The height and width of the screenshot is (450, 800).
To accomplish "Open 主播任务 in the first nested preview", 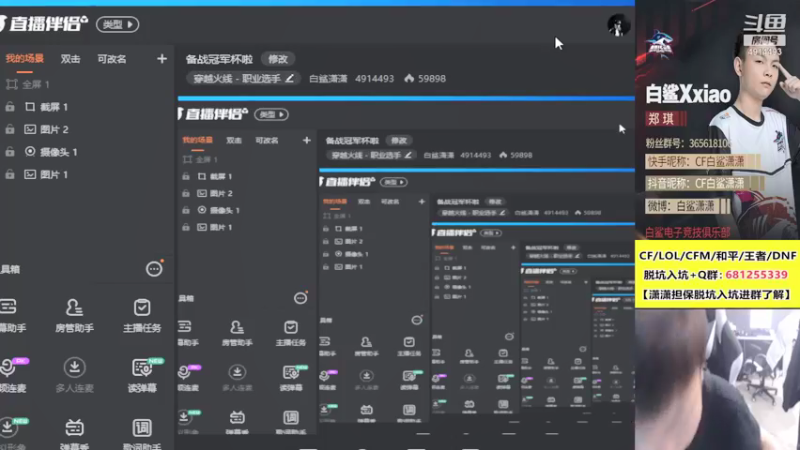I will click(x=291, y=333).
